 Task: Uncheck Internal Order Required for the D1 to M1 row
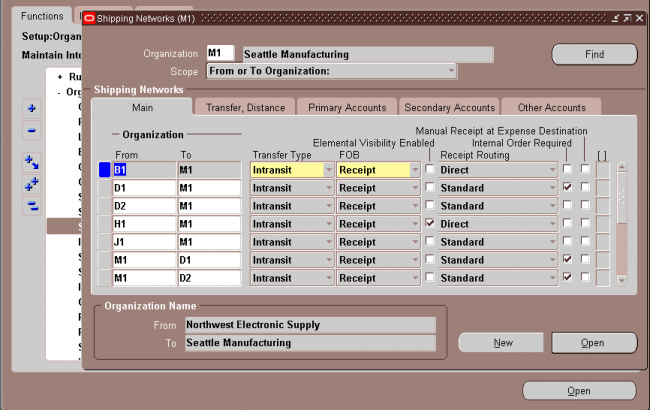coord(567,187)
